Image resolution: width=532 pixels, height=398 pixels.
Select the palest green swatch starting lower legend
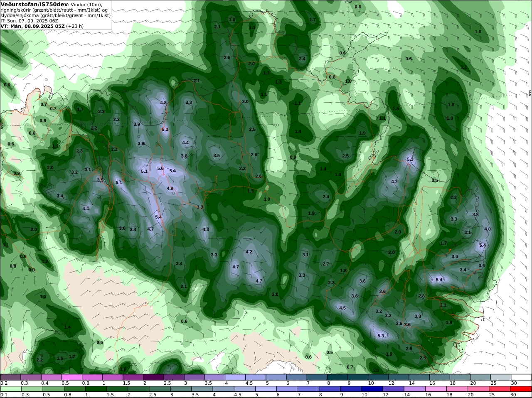click(x=11, y=389)
